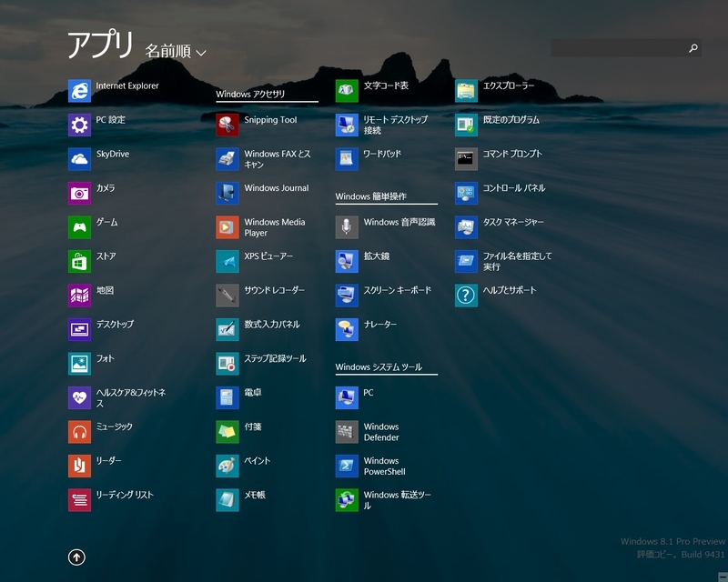Image resolution: width=728 pixels, height=582 pixels.
Task: Launch SkyDrive cloud icon
Action: [79, 159]
